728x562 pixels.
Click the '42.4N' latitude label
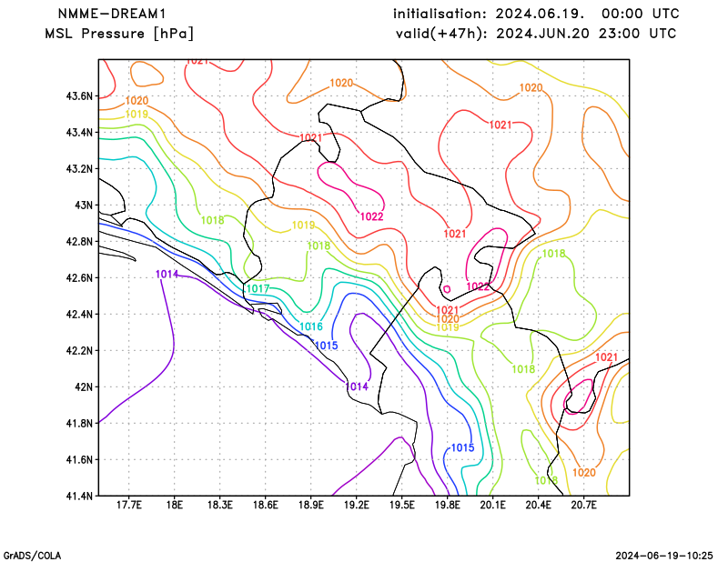79,314
